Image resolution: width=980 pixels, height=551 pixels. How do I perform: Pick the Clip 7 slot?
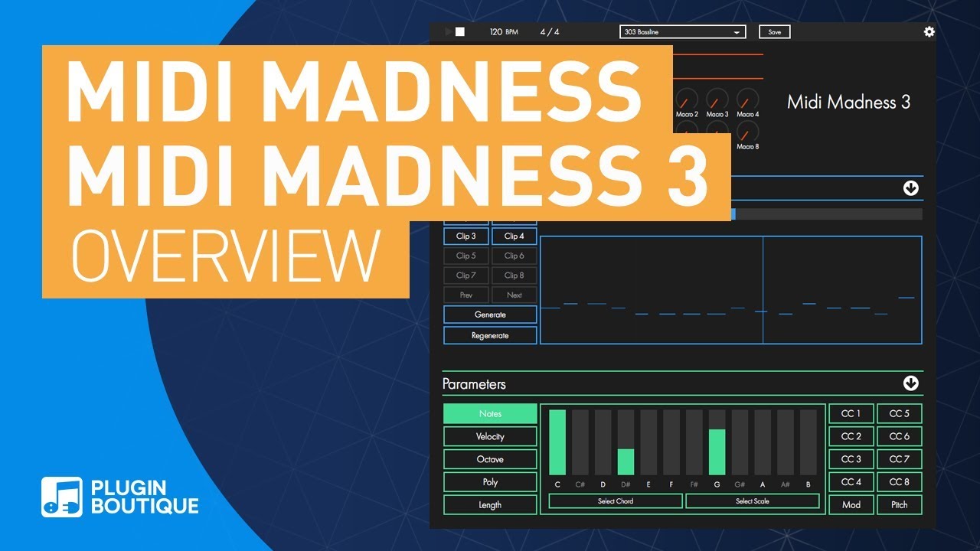(466, 275)
